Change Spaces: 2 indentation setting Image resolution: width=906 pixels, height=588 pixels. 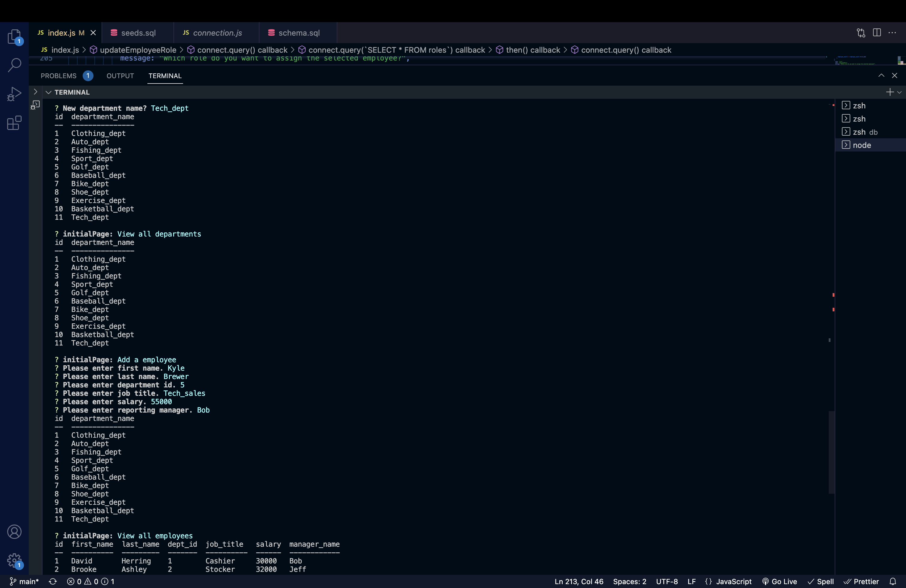(x=629, y=581)
